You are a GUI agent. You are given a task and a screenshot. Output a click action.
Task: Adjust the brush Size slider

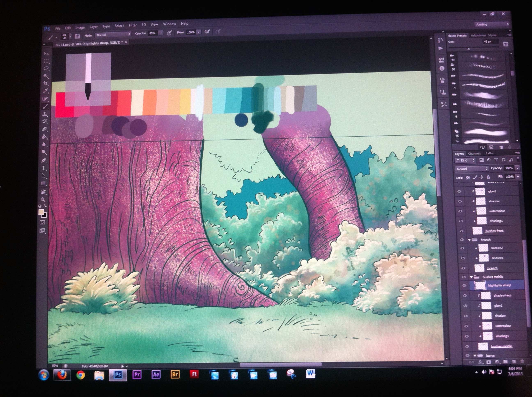click(469, 49)
